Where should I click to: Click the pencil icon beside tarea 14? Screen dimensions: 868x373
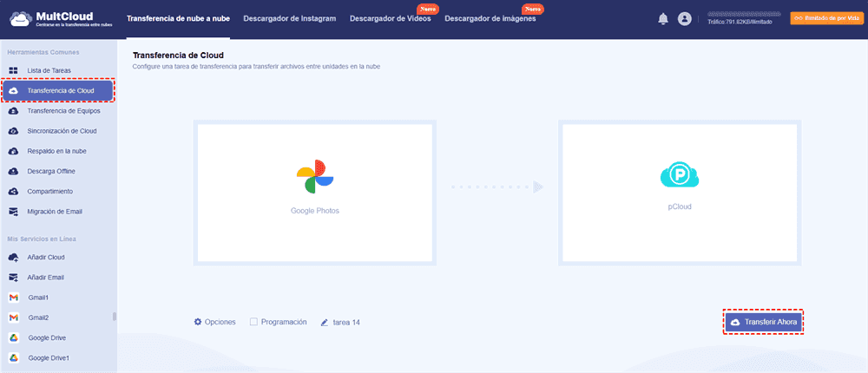(x=325, y=322)
